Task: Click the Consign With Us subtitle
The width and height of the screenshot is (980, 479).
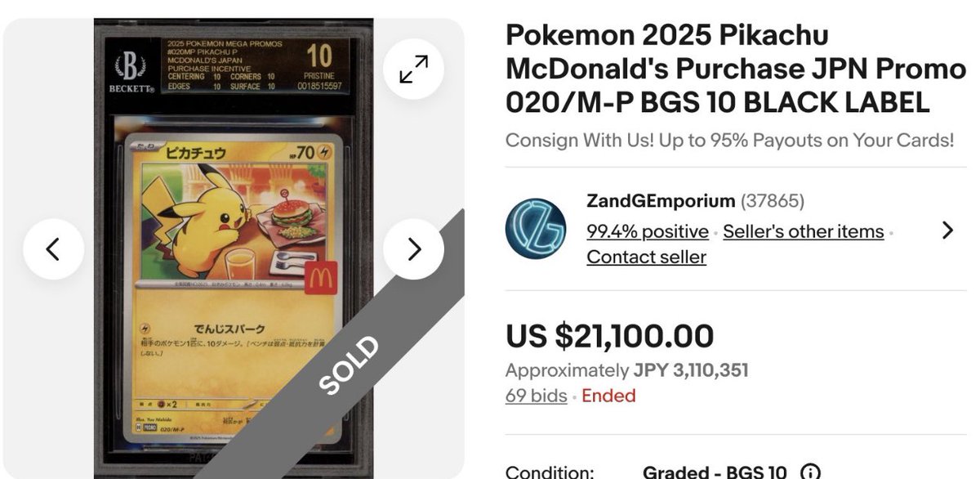Action: point(729,140)
